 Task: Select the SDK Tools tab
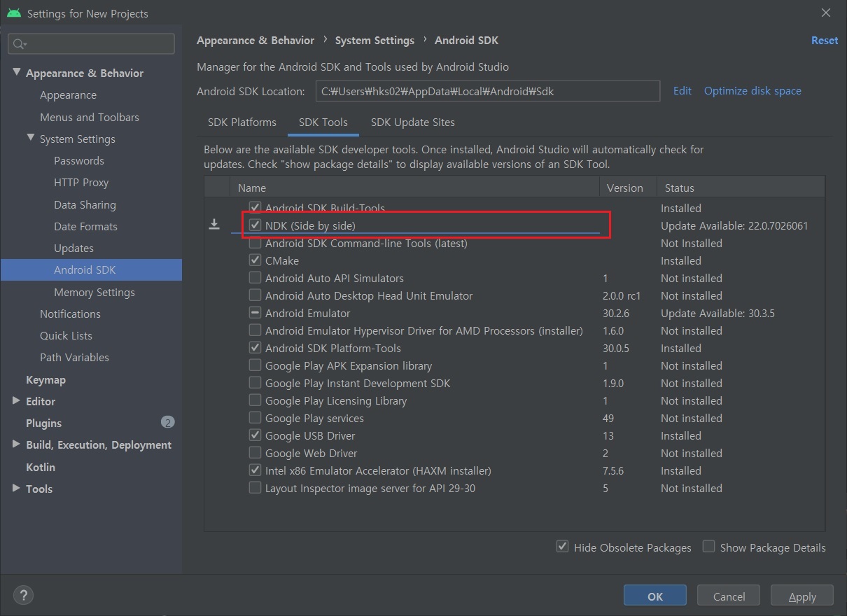(323, 122)
